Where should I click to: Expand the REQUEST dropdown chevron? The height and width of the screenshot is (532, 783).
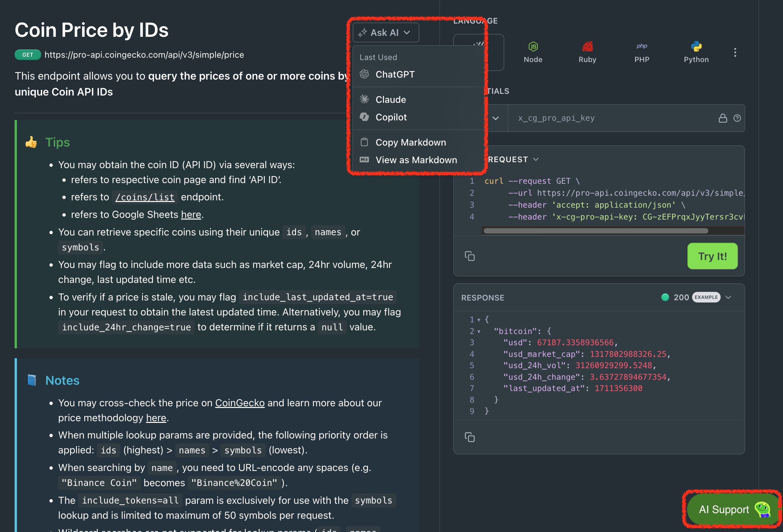(x=536, y=159)
